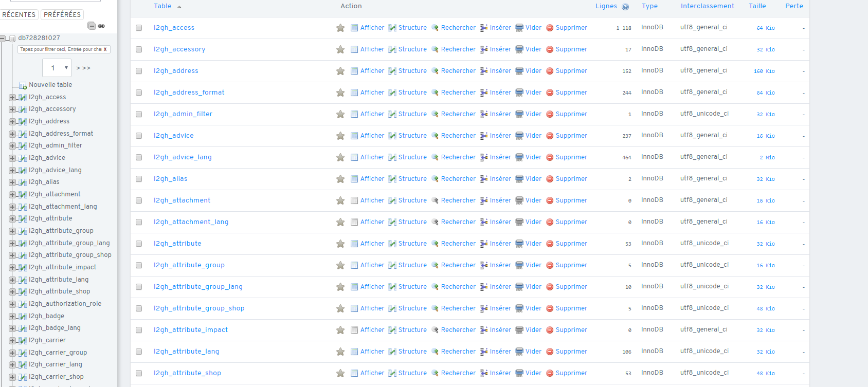Click table icon beside l2gh_badge in sidebar
868x387 pixels.
click(x=23, y=317)
